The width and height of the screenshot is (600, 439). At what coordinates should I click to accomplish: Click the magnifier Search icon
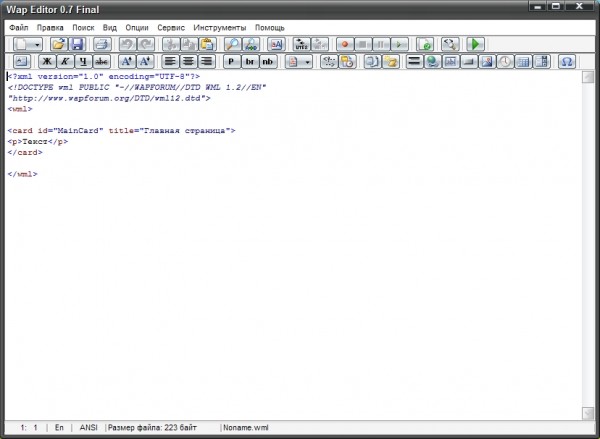232,45
